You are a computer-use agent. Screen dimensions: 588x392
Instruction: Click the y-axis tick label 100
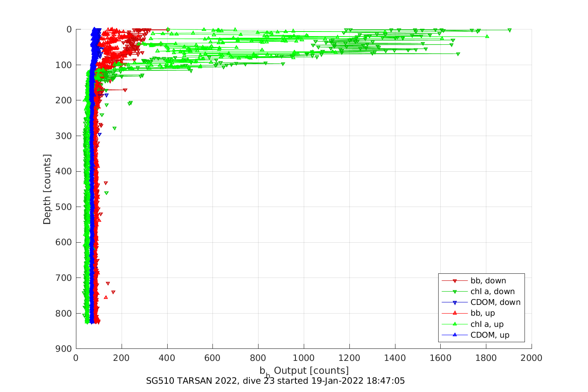tap(64, 65)
